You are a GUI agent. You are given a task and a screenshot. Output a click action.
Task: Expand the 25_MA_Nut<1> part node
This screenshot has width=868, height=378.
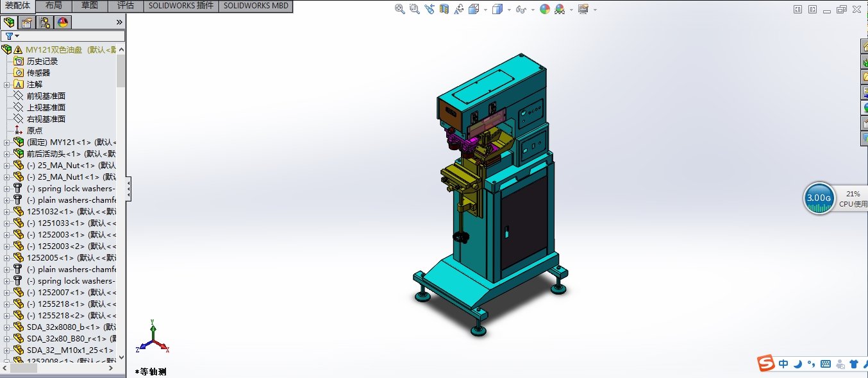pyautogui.click(x=6, y=166)
